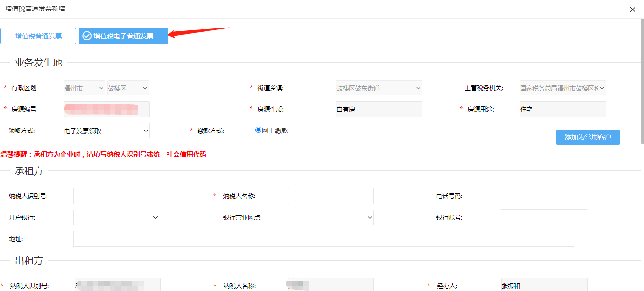Image resolution: width=644 pixels, height=291 pixels.
Task: Click the 经办人 field showing 张振和
Action: [x=544, y=286]
